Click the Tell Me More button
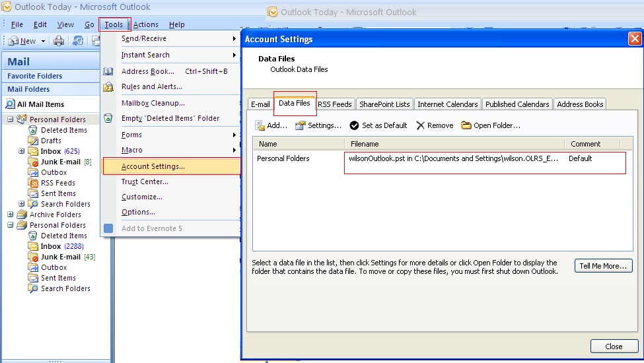Viewport: 644px width, 363px height. tap(603, 266)
